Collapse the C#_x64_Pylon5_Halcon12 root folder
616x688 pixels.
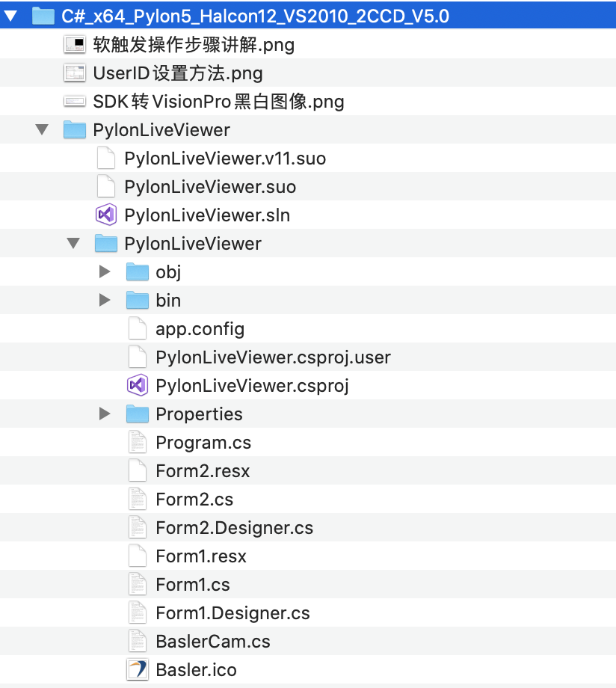(x=10, y=16)
